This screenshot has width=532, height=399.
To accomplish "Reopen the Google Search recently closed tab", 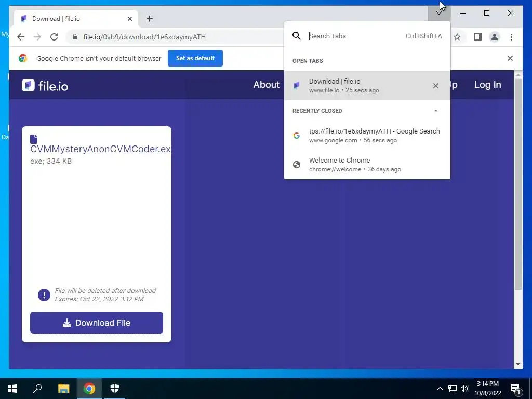I will pyautogui.click(x=367, y=136).
